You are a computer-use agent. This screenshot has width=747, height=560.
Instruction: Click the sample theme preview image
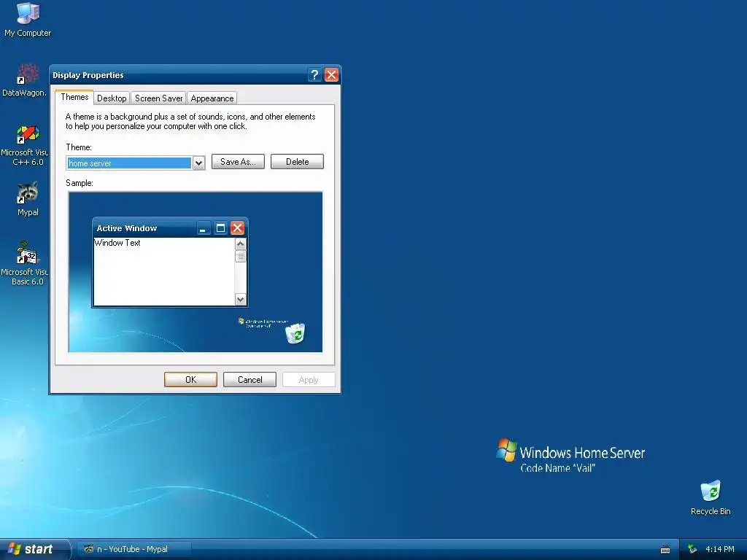click(x=196, y=272)
